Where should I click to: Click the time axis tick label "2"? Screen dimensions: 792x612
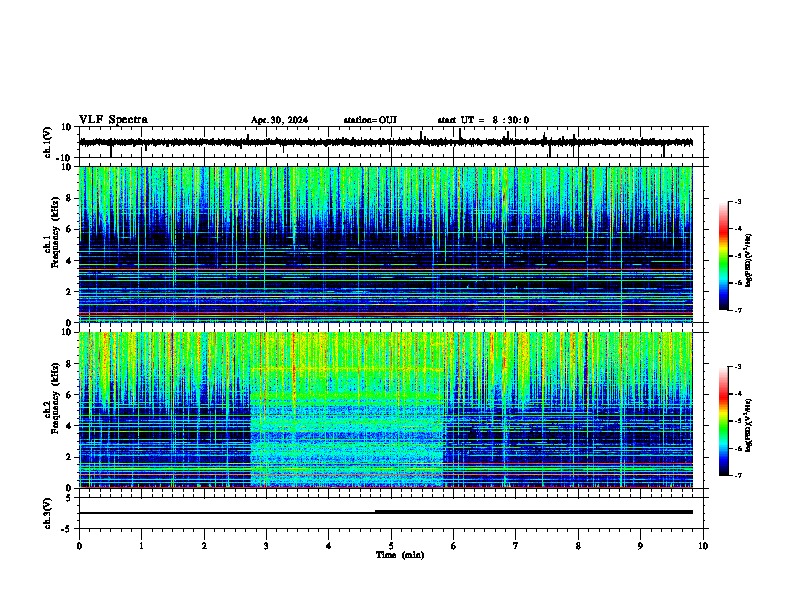click(x=204, y=546)
